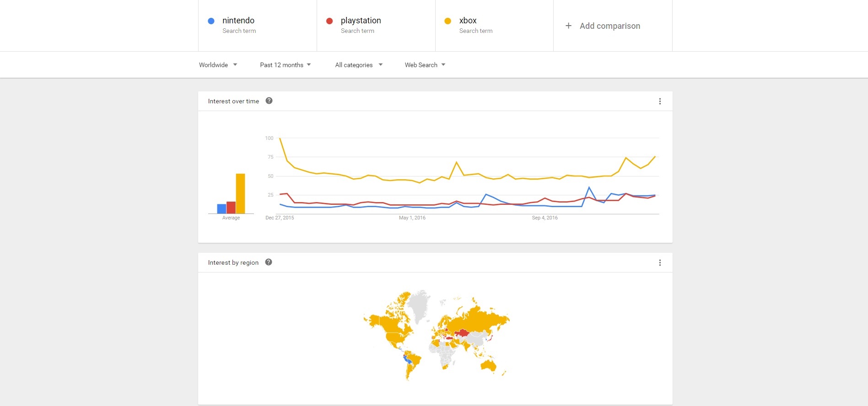Click the Add comparison button
The height and width of the screenshot is (406, 868).
tap(609, 26)
